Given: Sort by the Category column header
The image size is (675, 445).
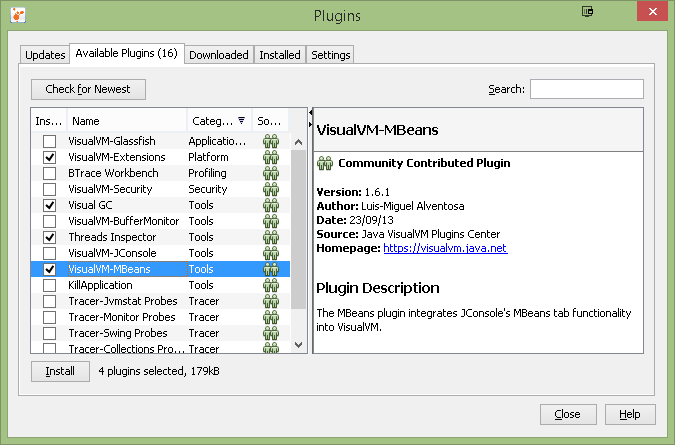Looking at the screenshot, I should click(x=219, y=121).
